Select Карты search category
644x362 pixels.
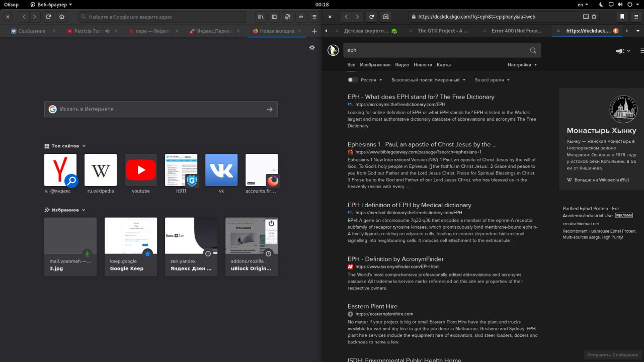[444, 65]
